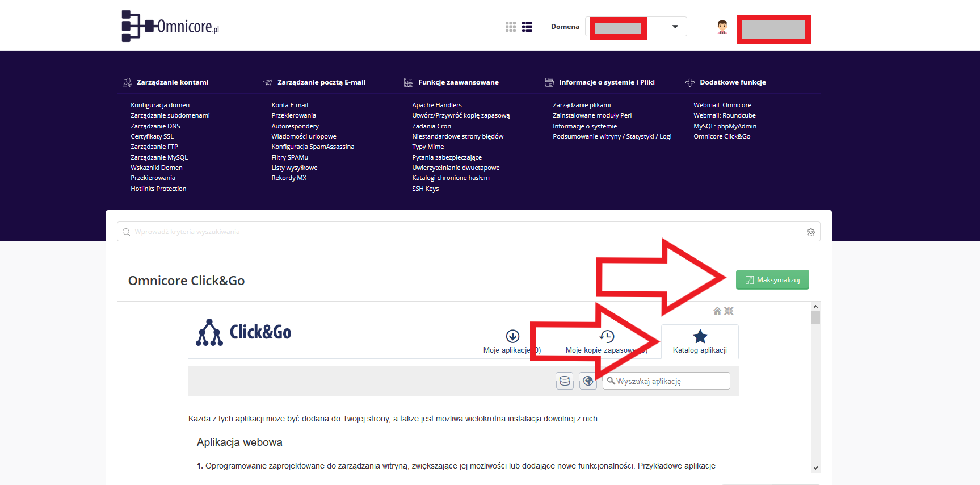Open the Domena dropdown arrow
The image size is (980, 485).
tap(675, 27)
